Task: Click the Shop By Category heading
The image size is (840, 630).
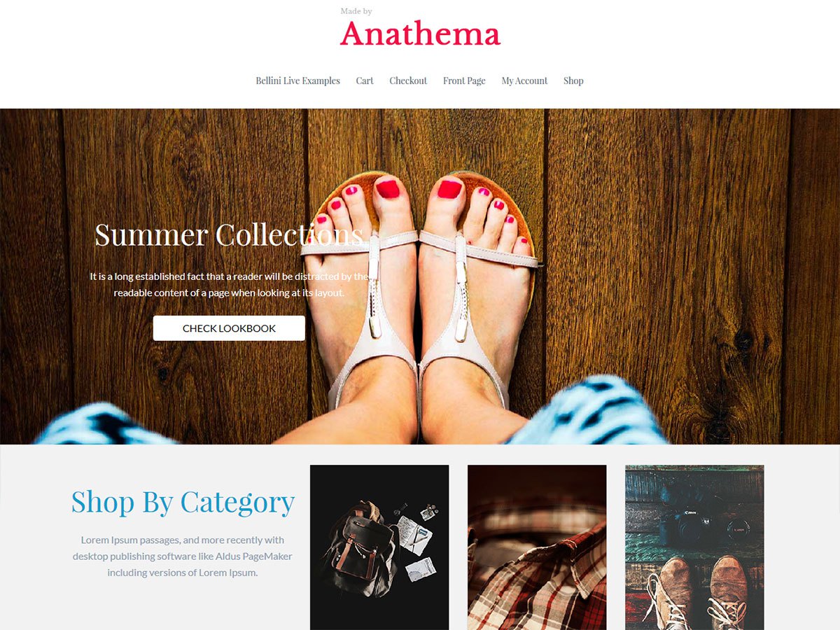Action: (x=183, y=502)
